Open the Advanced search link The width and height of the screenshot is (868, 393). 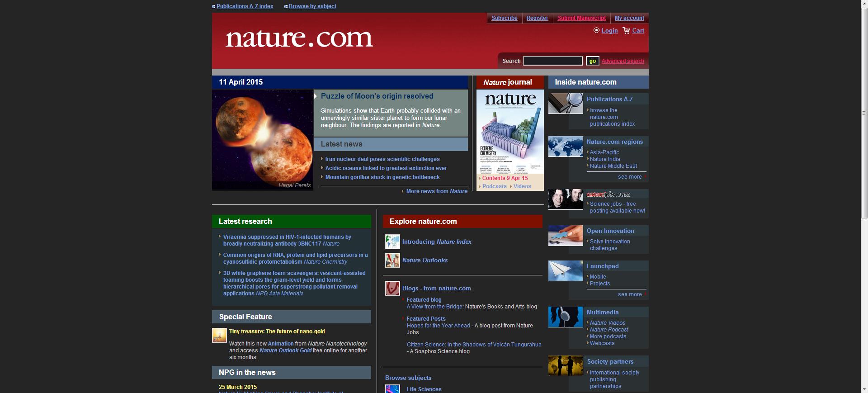[x=623, y=61]
